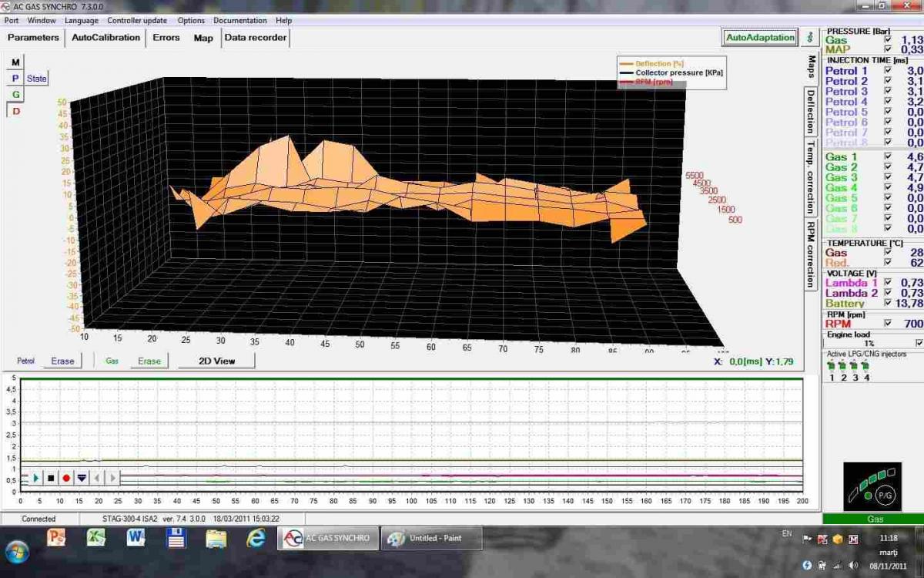
Task: Select the RPM correction side tab
Action: [810, 254]
